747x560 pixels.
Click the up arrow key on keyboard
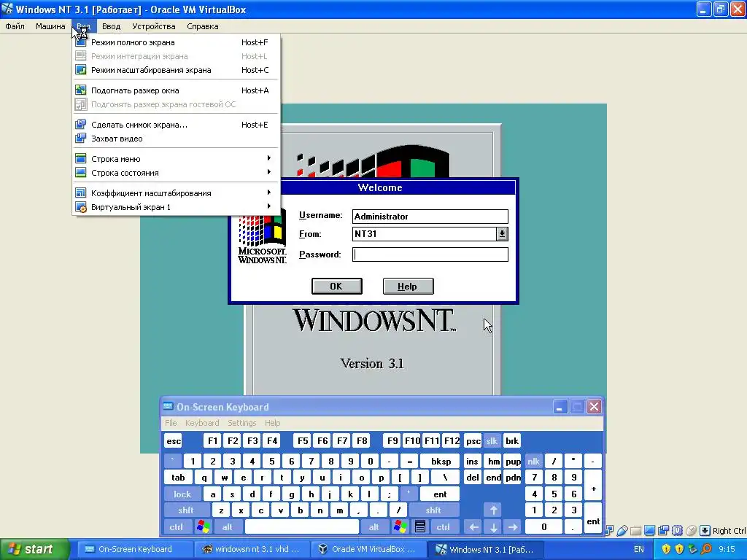(x=493, y=510)
